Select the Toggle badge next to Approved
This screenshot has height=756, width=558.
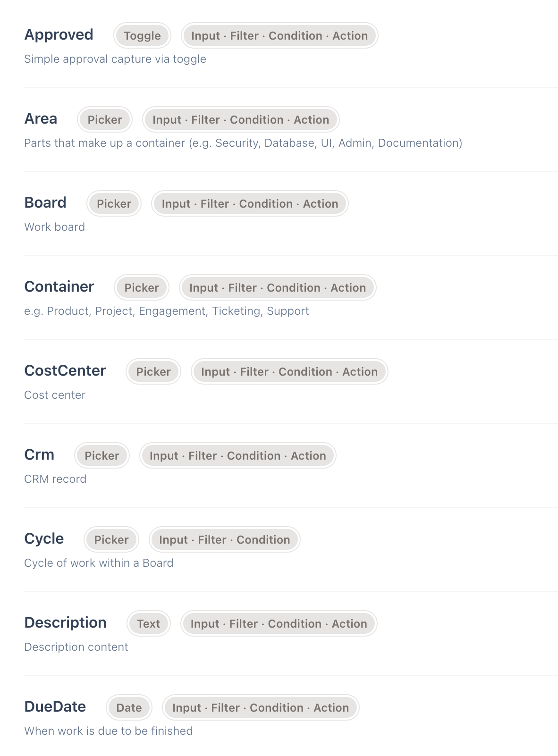click(142, 36)
